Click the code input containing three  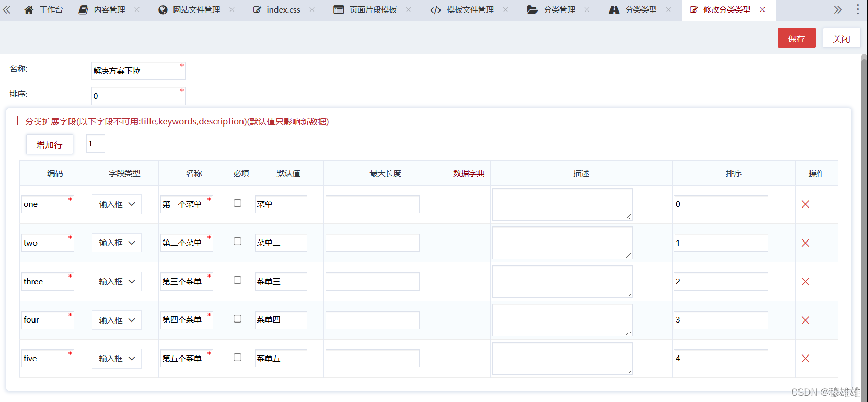[x=48, y=282]
